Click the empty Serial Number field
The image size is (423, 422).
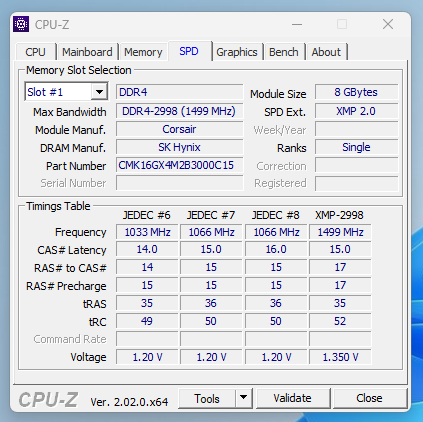179,183
